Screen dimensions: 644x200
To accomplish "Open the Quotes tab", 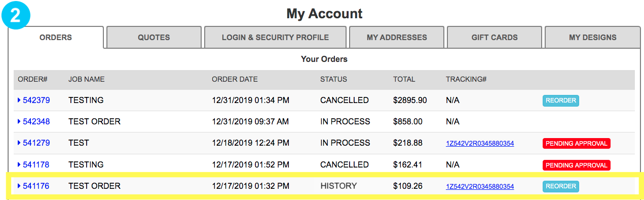I will point(154,37).
